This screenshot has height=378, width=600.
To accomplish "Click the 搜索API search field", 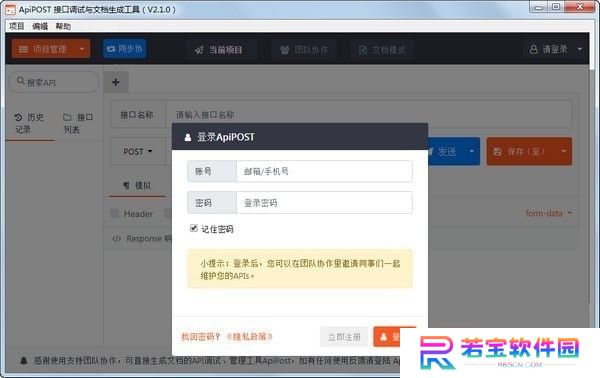I will (54, 82).
